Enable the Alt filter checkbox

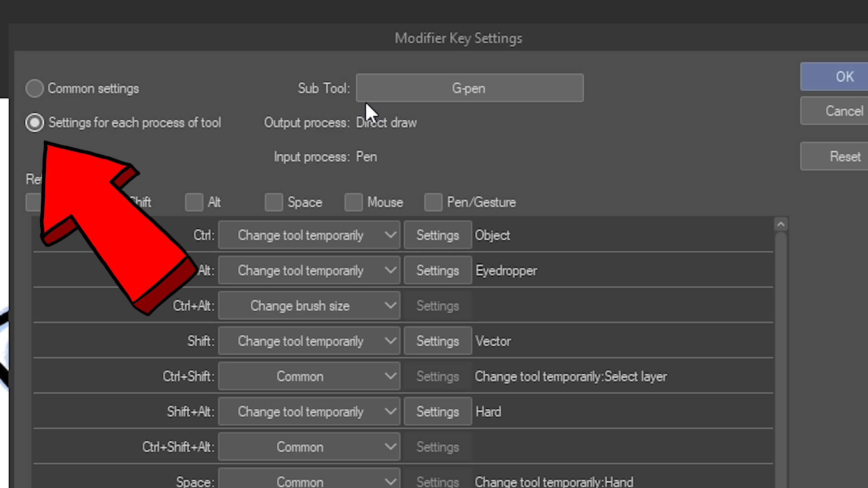[x=194, y=202]
